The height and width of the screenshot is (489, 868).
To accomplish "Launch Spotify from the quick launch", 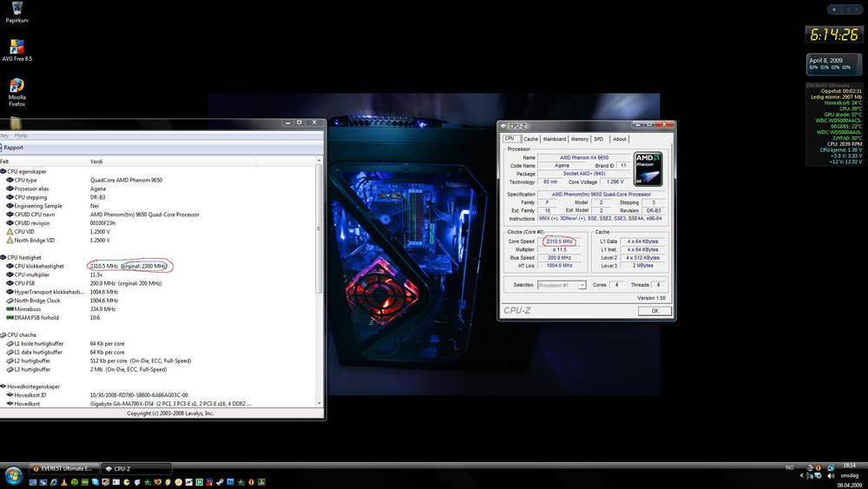I will coord(74,482).
